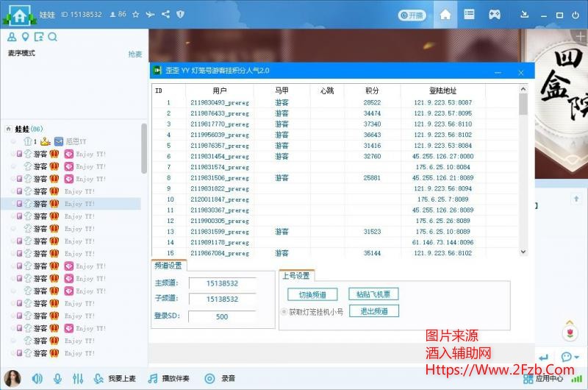
Task: Select the highlighted 游客 Enjoy YY row
Action: 71,204
